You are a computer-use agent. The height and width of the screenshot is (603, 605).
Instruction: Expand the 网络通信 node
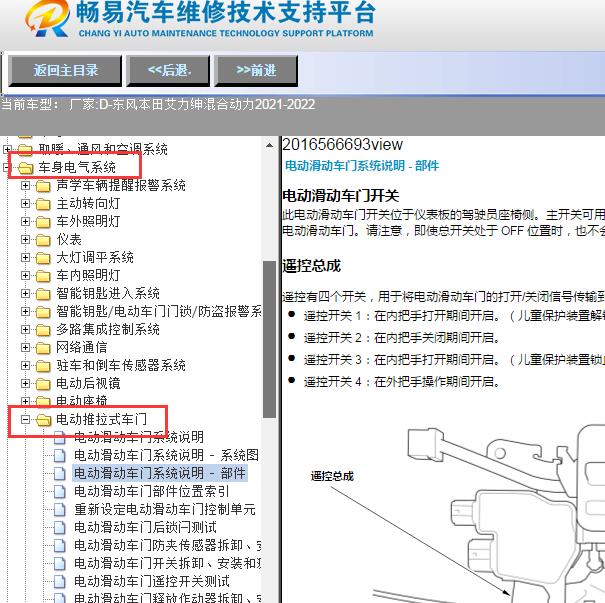(25, 348)
